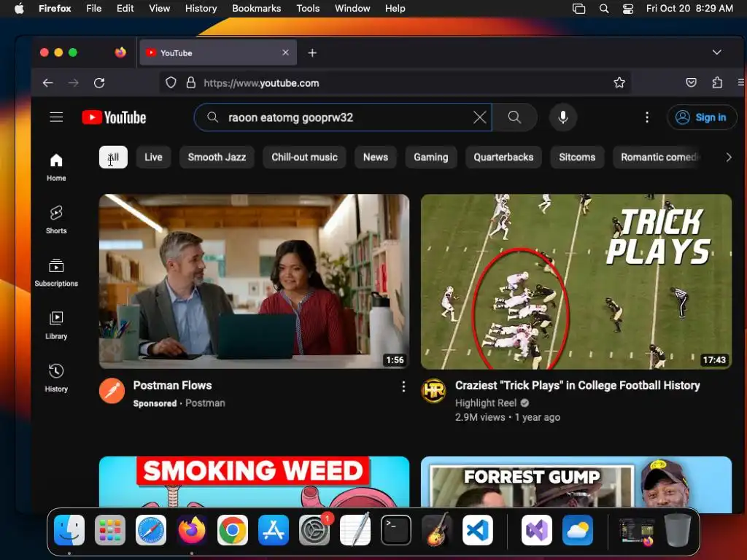The image size is (747, 560).
Task: Open Terminal from the Dock
Action: 395,530
